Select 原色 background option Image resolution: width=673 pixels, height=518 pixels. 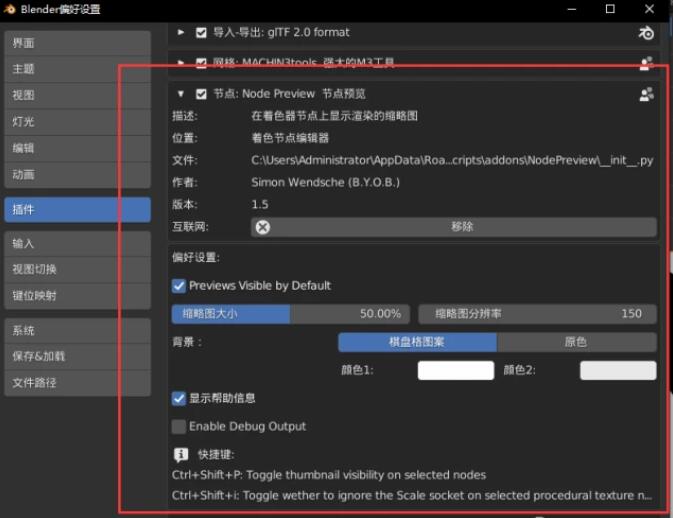pos(577,342)
